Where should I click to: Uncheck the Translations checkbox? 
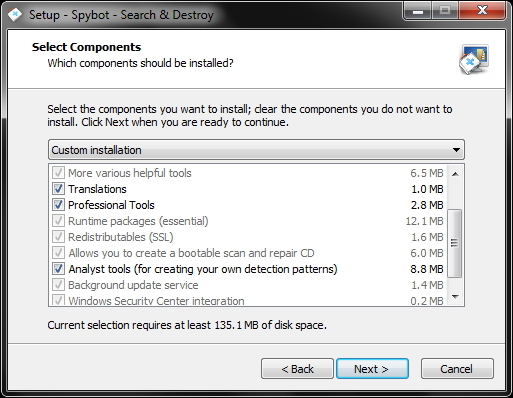[x=58, y=189]
